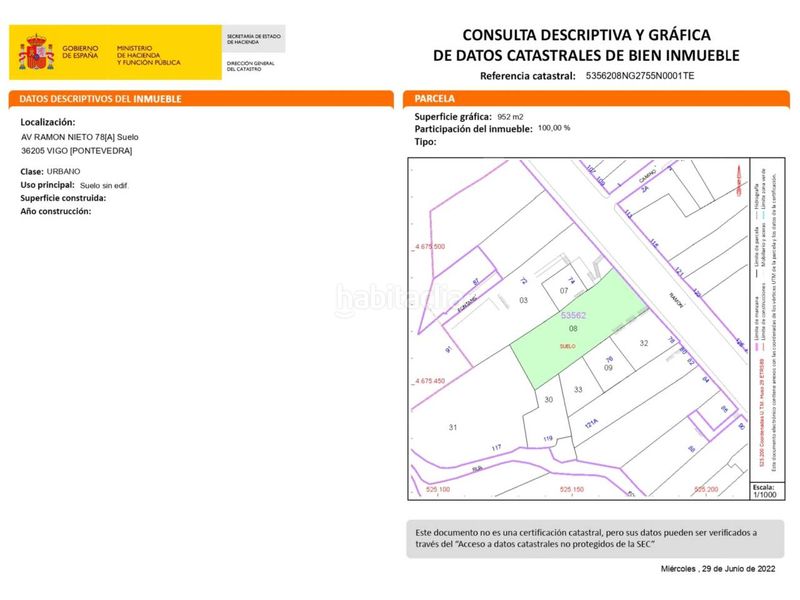Click the 'PARCELA' orange header

[596, 99]
